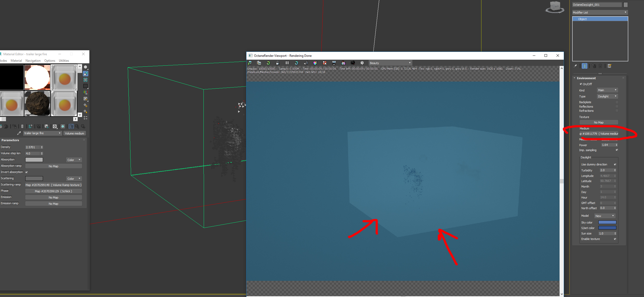Open Octane viewport settings gear icon
This screenshot has width=644, height=297.
[362, 63]
